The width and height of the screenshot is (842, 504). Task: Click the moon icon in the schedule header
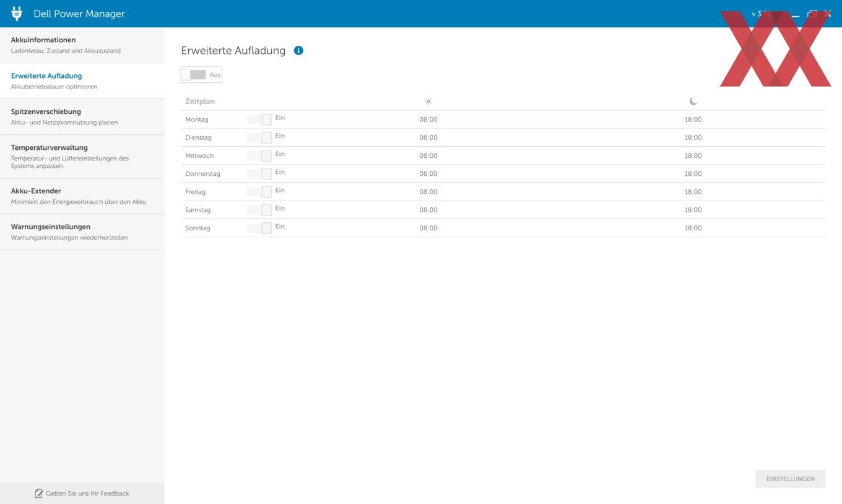[693, 102]
